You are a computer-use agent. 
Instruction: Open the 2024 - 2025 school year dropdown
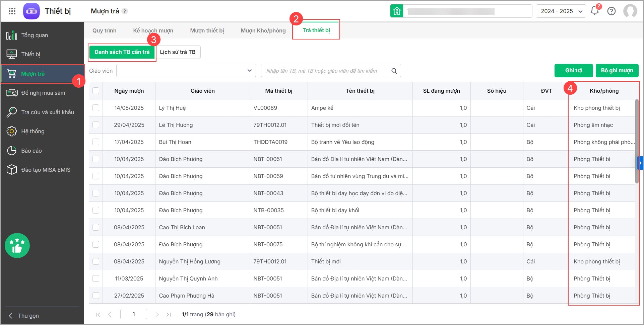click(x=561, y=11)
